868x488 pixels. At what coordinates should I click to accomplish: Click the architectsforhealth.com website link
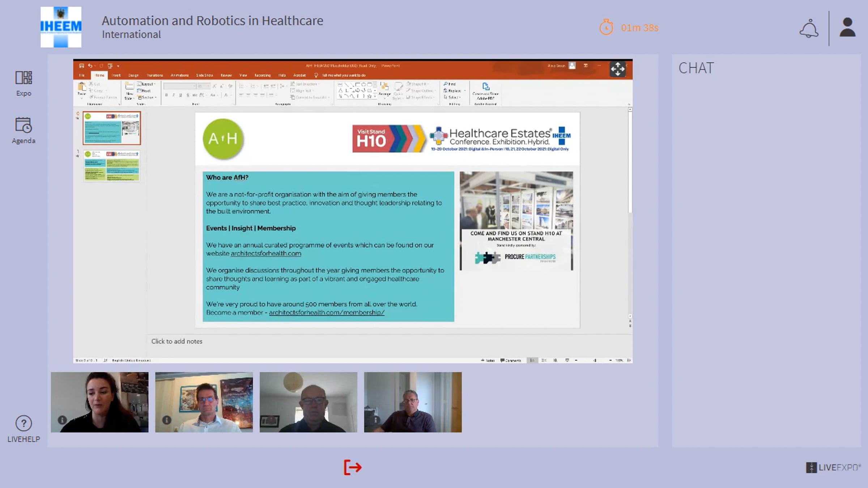(266, 253)
